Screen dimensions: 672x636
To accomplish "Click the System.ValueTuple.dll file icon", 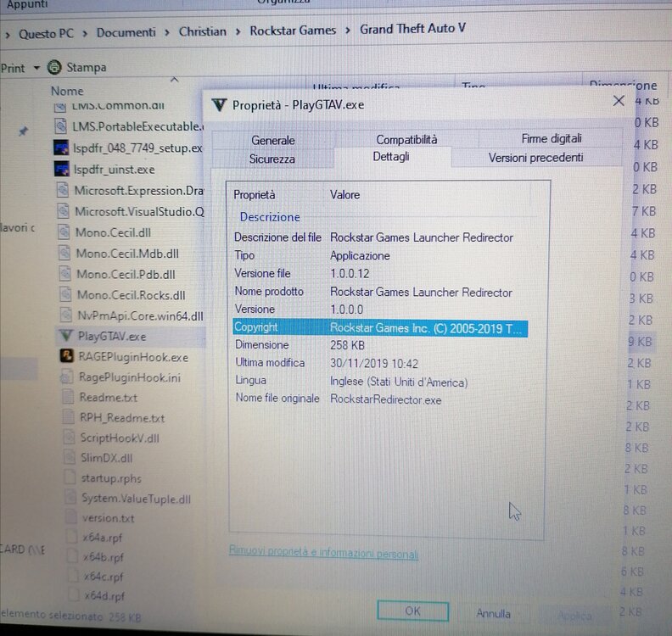I will coord(70,498).
